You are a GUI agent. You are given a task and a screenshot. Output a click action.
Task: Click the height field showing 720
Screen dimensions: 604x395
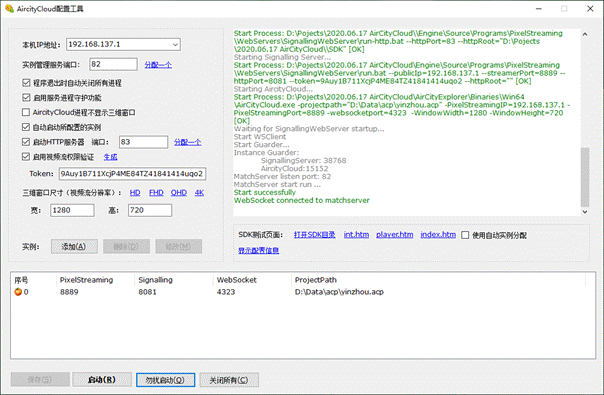tap(150, 210)
